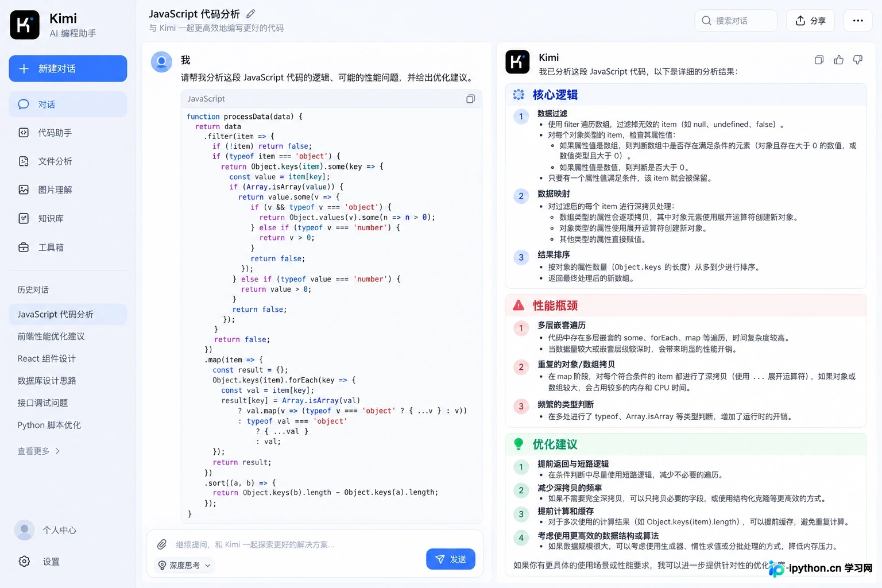The image size is (882, 588).
Task: Attach a file with the paperclip icon
Action: click(x=162, y=544)
